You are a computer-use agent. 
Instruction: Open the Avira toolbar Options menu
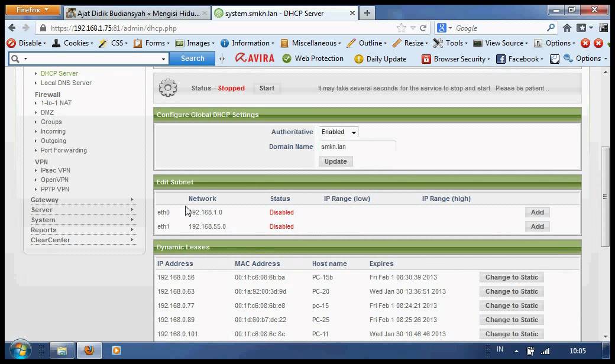pyautogui.click(x=585, y=58)
